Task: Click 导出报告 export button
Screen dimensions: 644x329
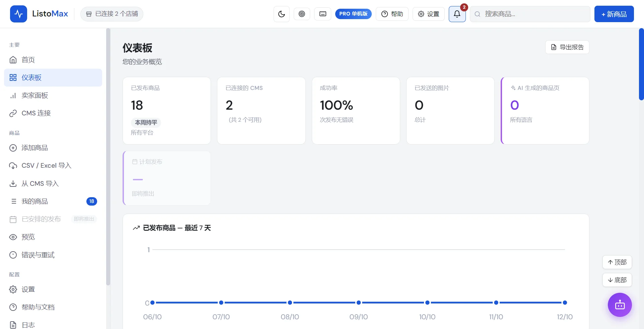Action: click(x=567, y=47)
